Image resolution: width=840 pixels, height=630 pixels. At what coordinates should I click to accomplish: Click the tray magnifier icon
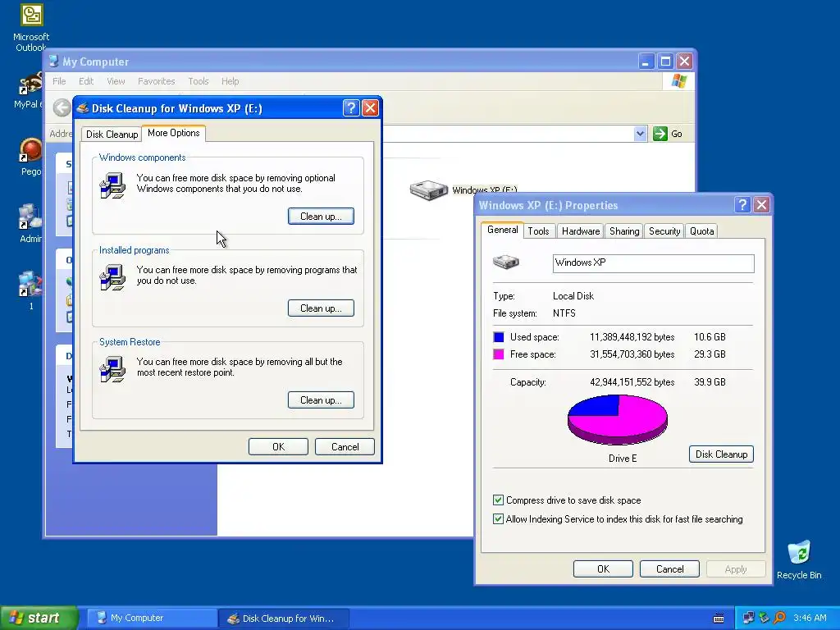[x=779, y=618]
